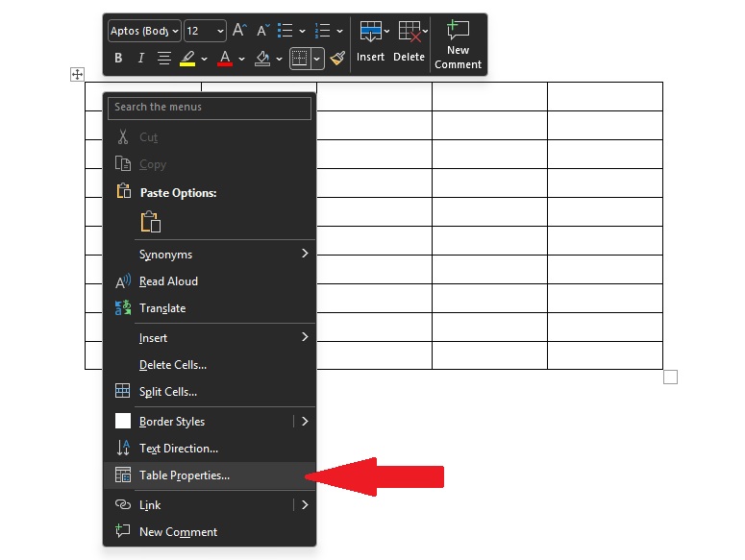The width and height of the screenshot is (745, 560).
Task: Click Cut in context menu
Action: pos(210,137)
